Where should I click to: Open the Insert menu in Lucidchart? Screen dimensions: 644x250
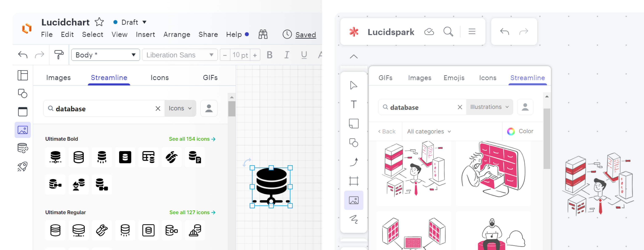(145, 35)
